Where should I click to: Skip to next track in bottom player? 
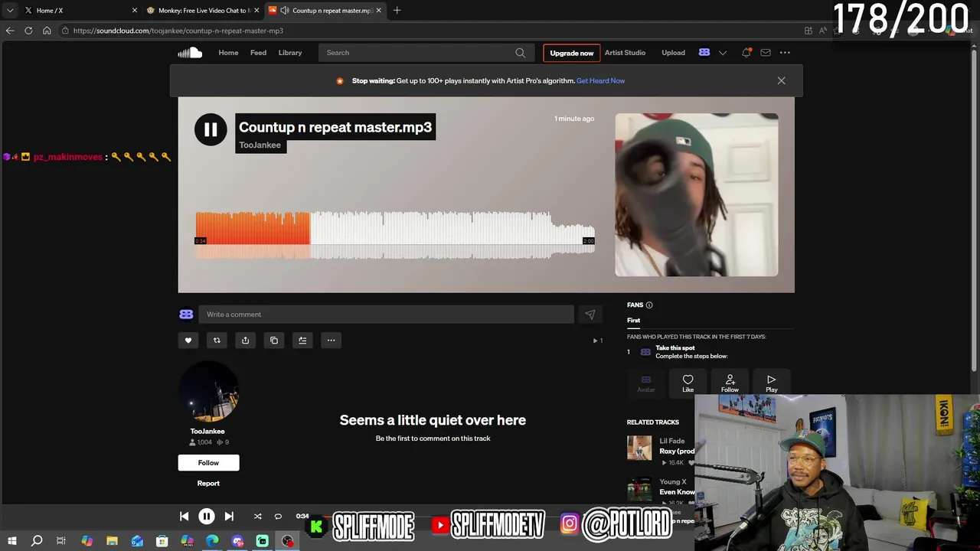[229, 517]
